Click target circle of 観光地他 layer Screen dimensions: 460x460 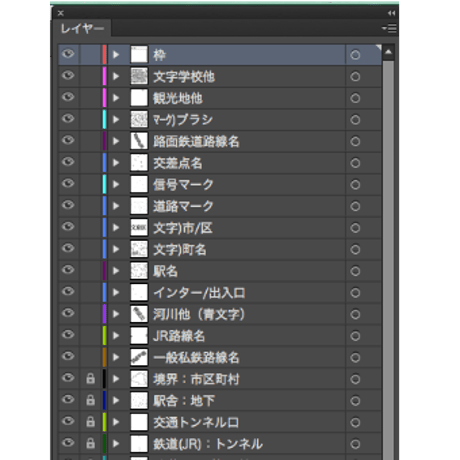pos(355,98)
